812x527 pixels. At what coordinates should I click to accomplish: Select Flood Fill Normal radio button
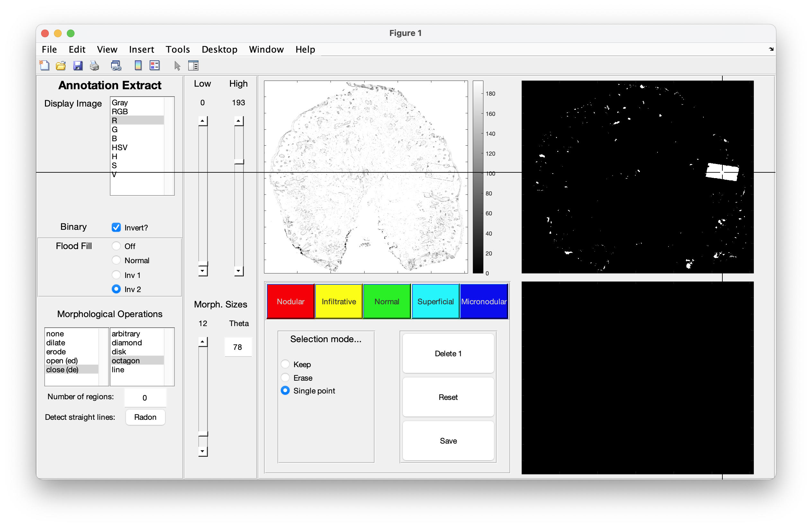[x=116, y=260]
